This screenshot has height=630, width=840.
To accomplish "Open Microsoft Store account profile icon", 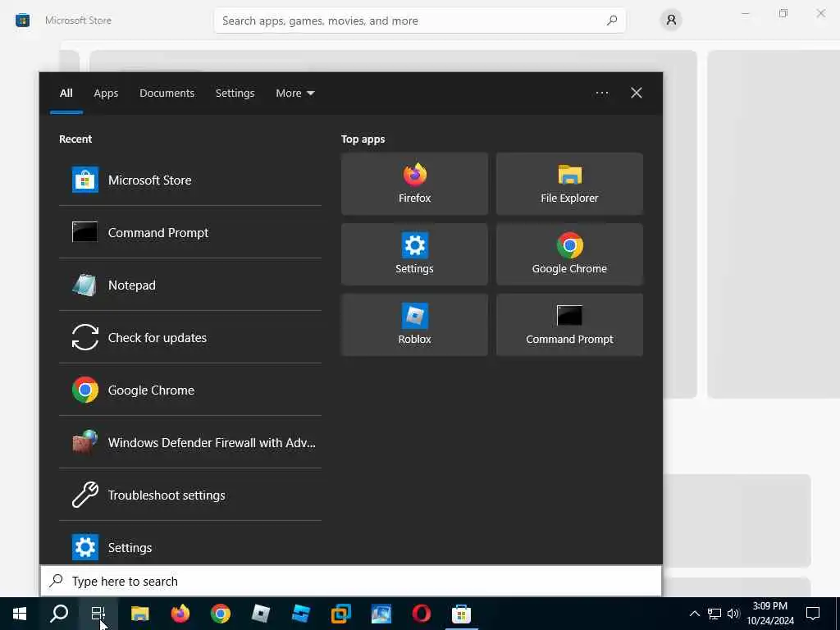I will pyautogui.click(x=671, y=21).
